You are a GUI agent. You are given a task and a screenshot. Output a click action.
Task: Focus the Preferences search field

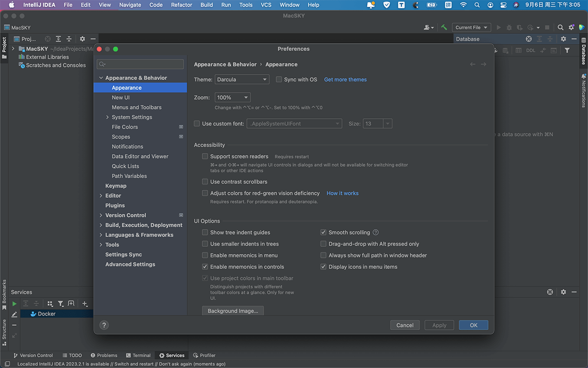point(140,64)
